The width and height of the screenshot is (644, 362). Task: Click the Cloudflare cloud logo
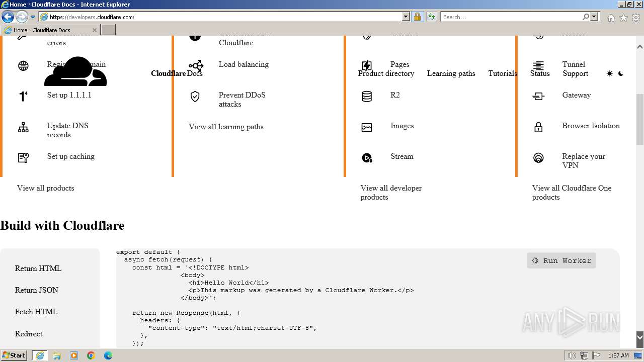pyautogui.click(x=75, y=71)
